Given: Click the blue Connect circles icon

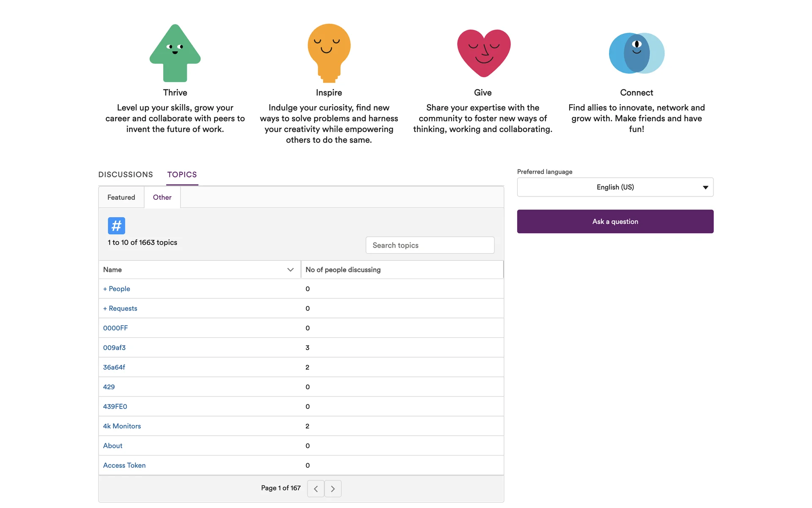Looking at the screenshot, I should pyautogui.click(x=636, y=53).
